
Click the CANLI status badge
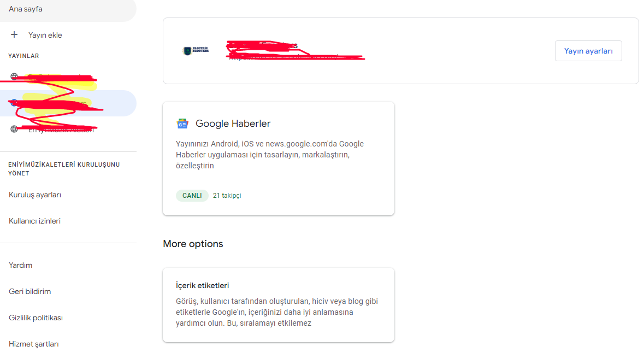(192, 196)
